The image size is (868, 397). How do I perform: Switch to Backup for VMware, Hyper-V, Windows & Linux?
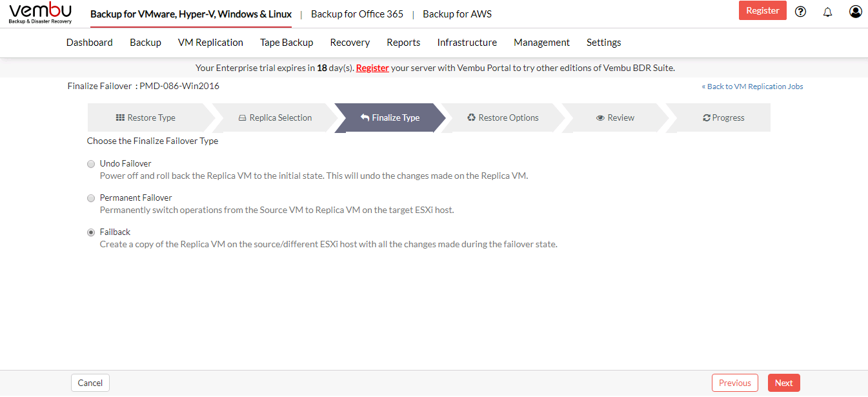[191, 14]
